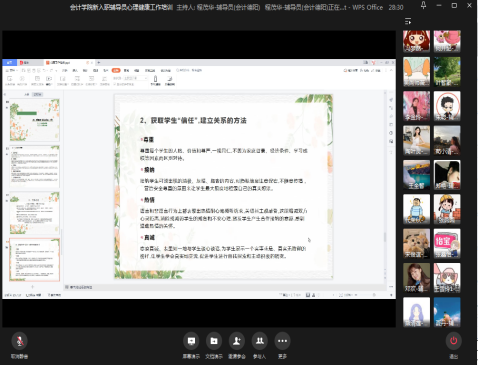This screenshot has height=366, width=479.
Task: Leave meeting with red 退出 power icon
Action: [454, 341]
